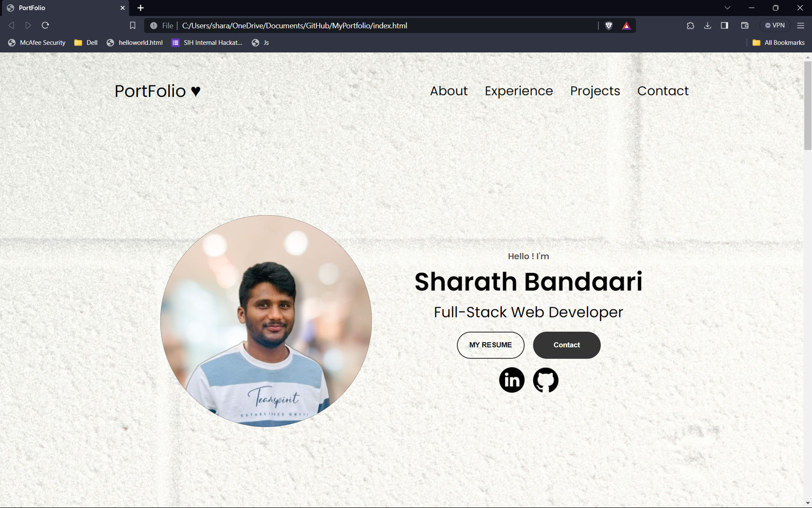Open the Brave Wallet icon

pyautogui.click(x=745, y=26)
